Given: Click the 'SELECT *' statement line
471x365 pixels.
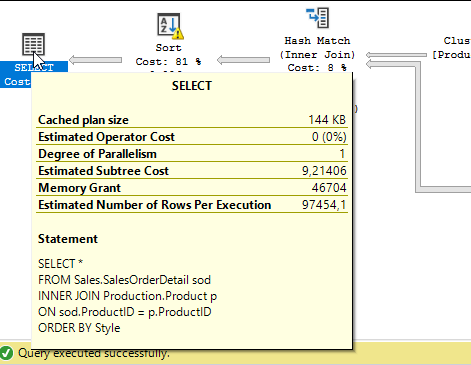Looking at the screenshot, I should [x=60, y=264].
